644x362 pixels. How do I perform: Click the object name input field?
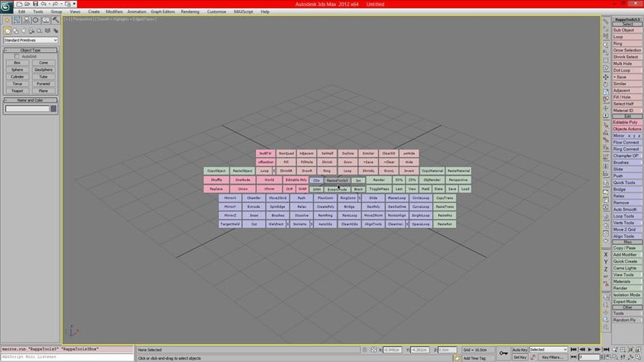point(27,108)
